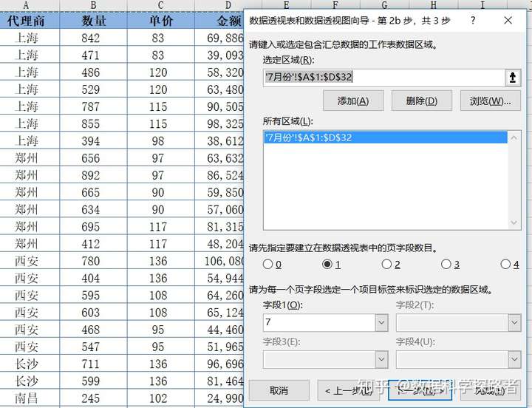Click the 取消 button

279,390
